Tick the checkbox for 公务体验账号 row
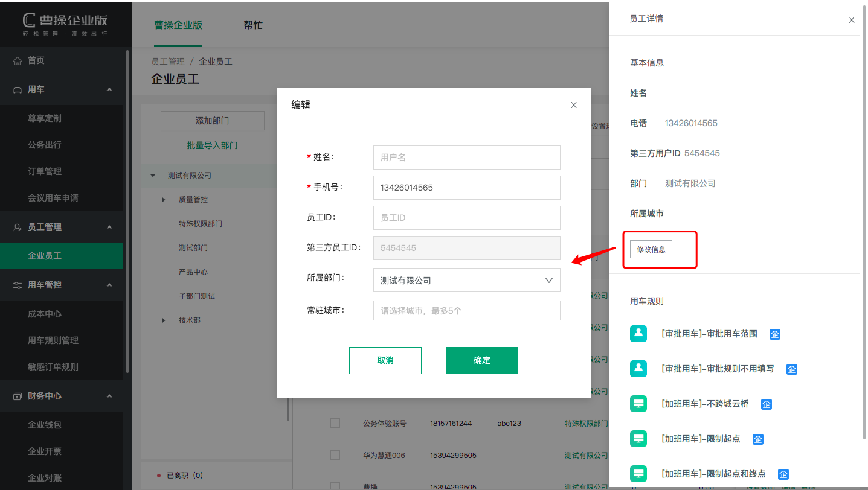Image resolution: width=868 pixels, height=490 pixels. click(x=335, y=424)
